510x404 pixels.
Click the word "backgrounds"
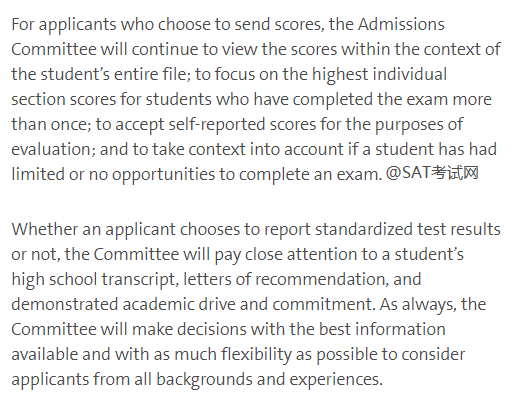point(204,379)
